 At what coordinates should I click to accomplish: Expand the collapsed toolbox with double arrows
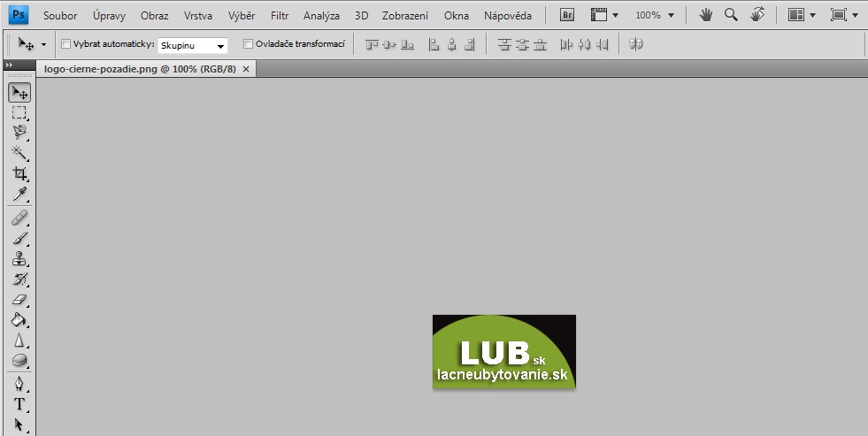[9, 65]
